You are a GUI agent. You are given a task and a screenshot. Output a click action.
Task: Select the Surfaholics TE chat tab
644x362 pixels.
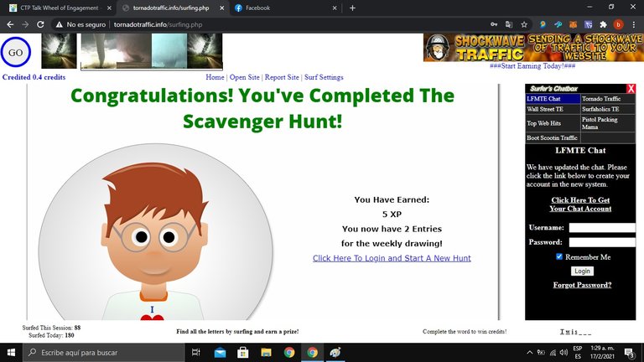608,109
